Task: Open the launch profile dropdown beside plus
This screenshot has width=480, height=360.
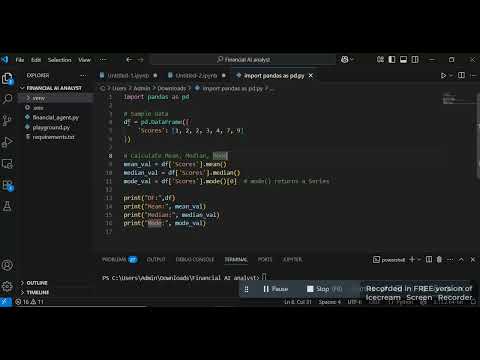Action: (419, 259)
